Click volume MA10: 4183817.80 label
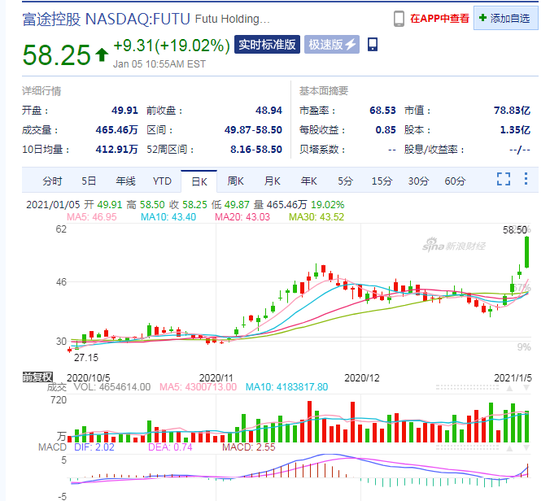The image size is (550, 501). 287,387
